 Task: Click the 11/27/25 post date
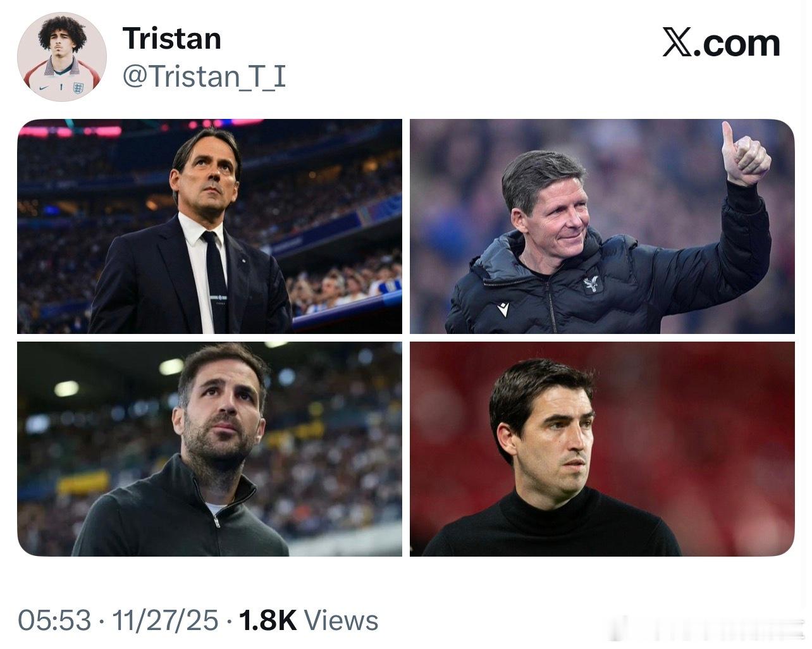point(165,621)
